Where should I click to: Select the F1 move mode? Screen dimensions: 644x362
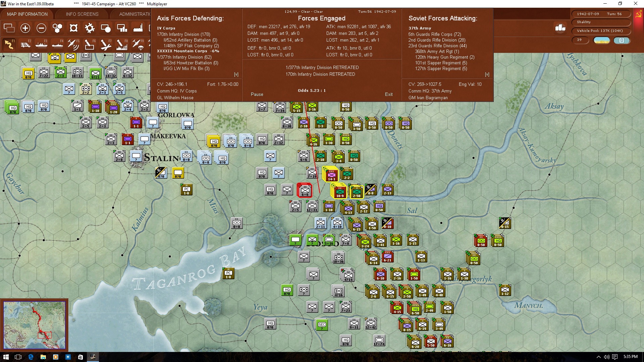point(9,44)
